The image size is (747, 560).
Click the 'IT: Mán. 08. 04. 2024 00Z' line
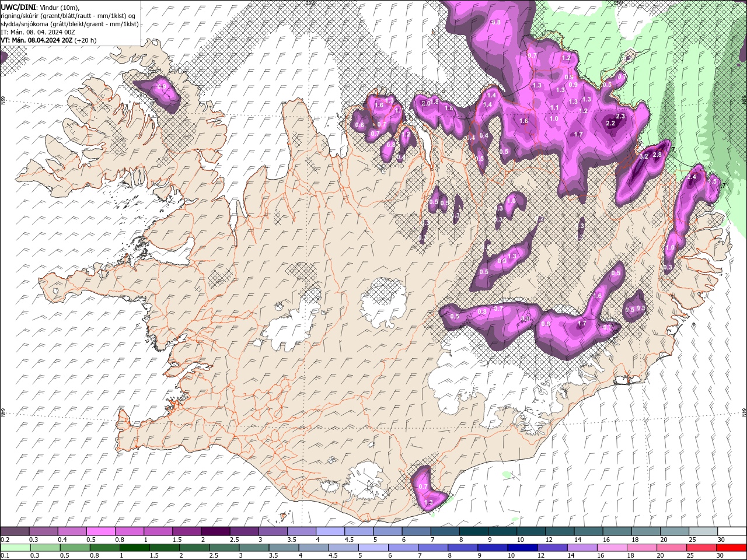pyautogui.click(x=37, y=32)
